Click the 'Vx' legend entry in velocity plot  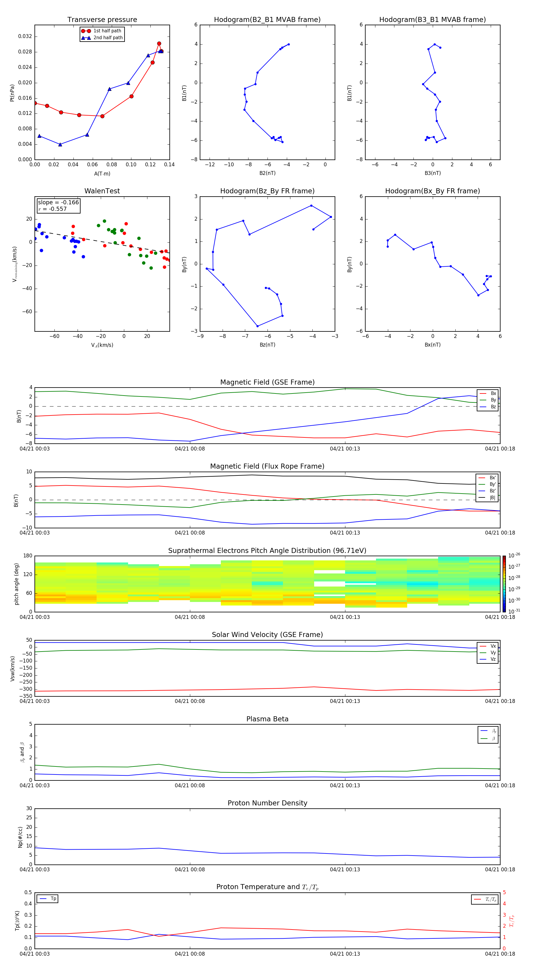(x=488, y=647)
